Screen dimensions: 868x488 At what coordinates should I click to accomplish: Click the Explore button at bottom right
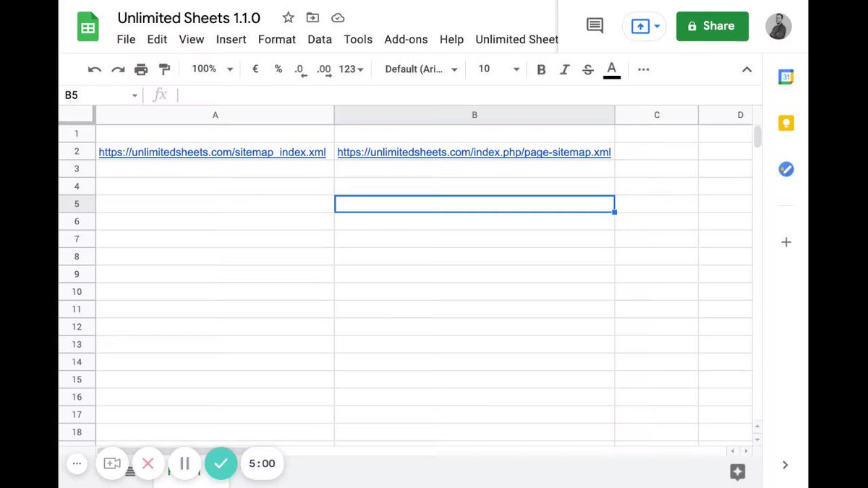click(x=738, y=472)
